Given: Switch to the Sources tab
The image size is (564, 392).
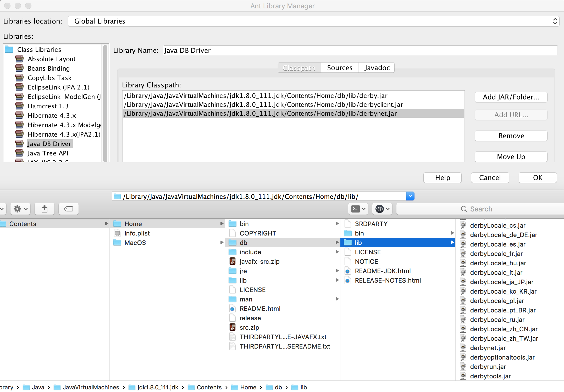Looking at the screenshot, I should click(x=339, y=68).
